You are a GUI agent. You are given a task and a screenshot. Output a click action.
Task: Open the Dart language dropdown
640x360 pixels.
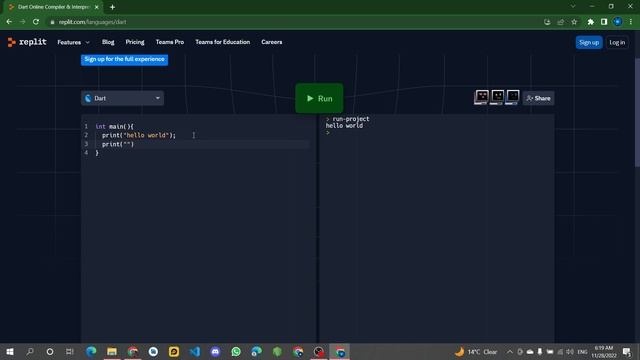click(122, 98)
